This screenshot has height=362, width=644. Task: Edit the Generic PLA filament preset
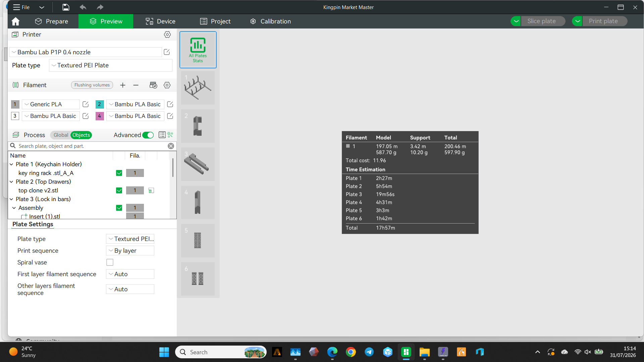point(86,104)
